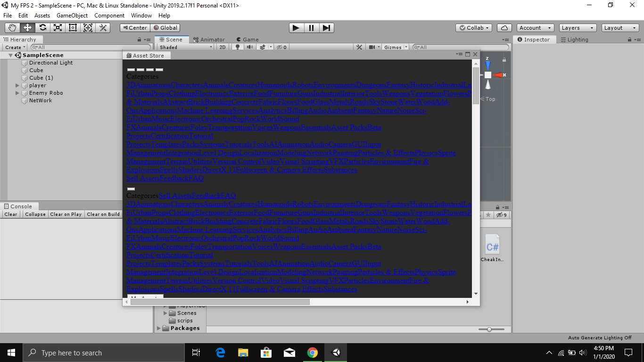
Task: Select Directional Light in Hierarchy
Action: point(51,63)
